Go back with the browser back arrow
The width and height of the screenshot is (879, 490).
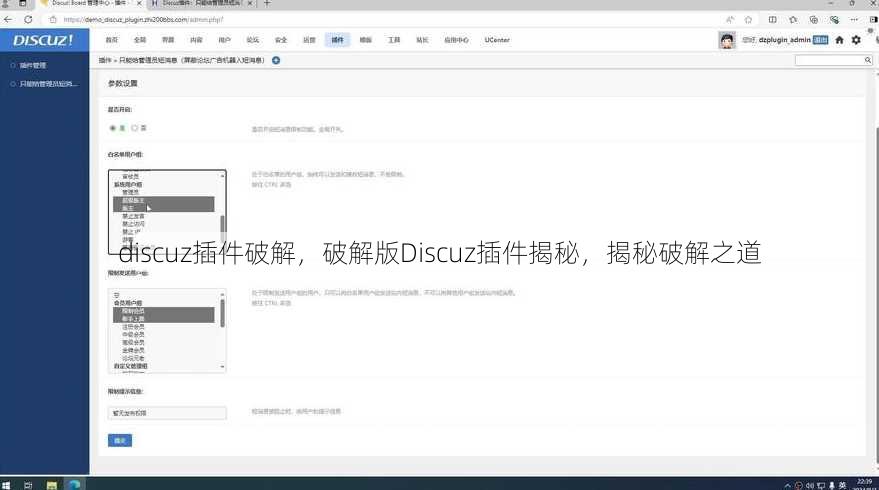click(8, 19)
